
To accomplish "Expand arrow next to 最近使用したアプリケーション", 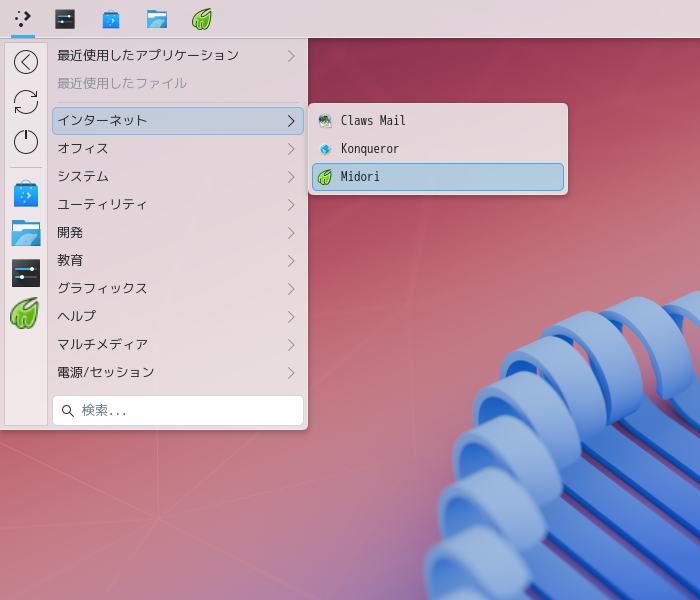I will pos(291,56).
